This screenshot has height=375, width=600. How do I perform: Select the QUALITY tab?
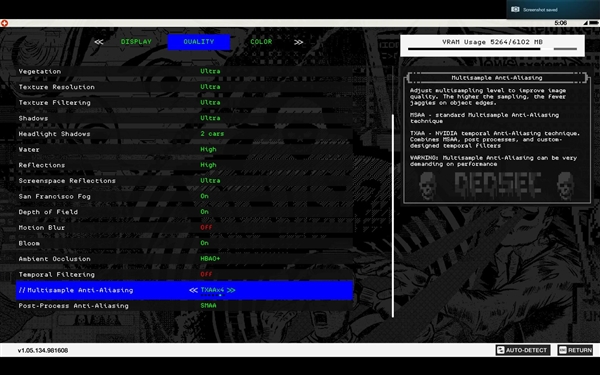[x=199, y=42]
